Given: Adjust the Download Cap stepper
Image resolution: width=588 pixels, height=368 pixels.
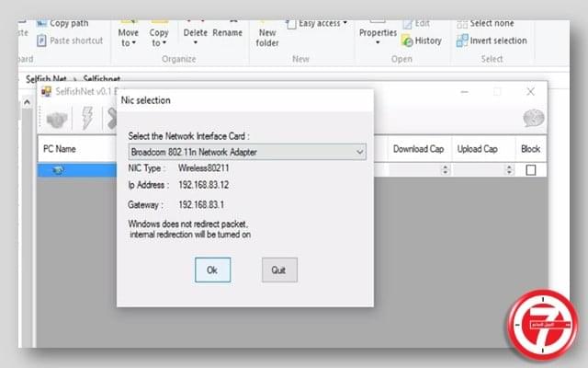Looking at the screenshot, I should (446, 170).
